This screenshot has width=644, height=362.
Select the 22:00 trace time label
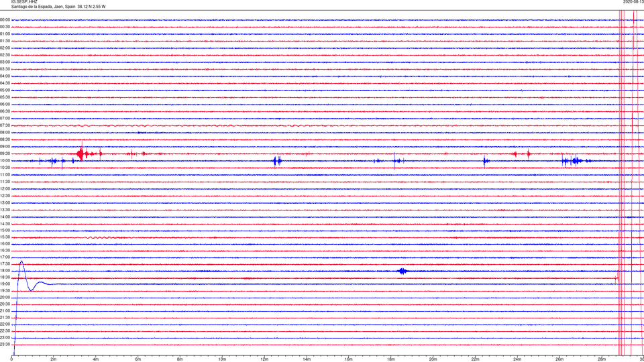point(5,324)
